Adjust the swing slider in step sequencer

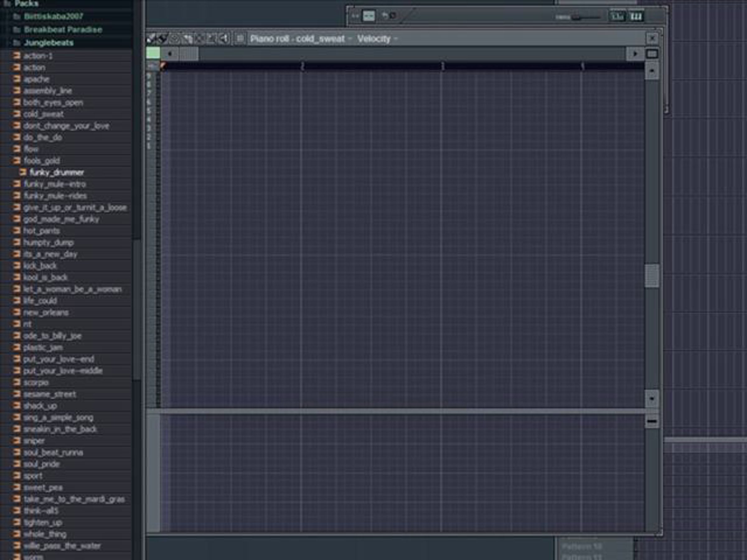click(x=586, y=17)
